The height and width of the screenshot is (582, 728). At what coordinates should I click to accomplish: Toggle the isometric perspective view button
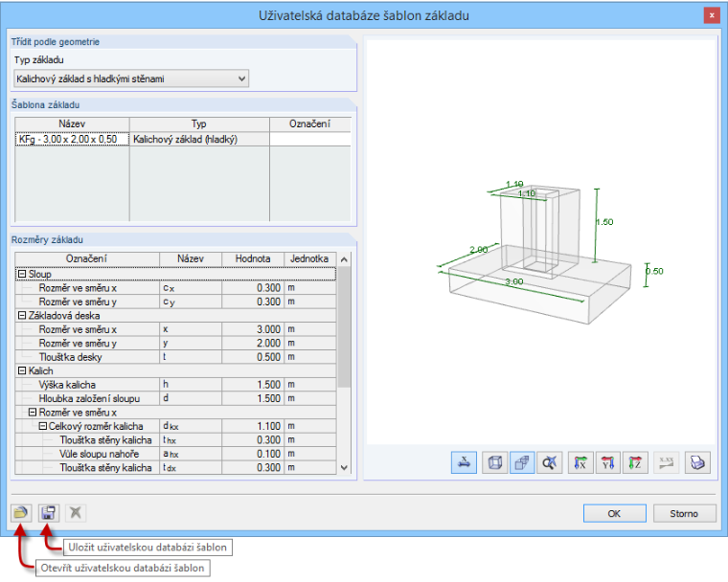coord(522,462)
